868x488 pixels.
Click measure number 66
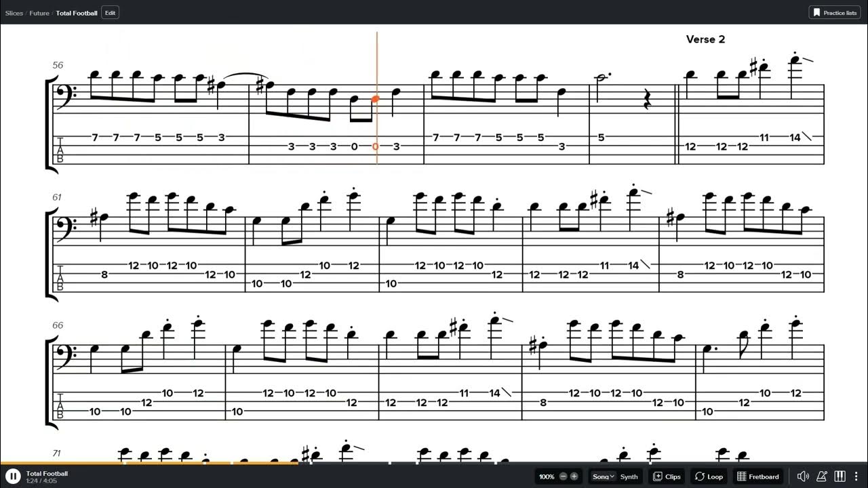(58, 325)
